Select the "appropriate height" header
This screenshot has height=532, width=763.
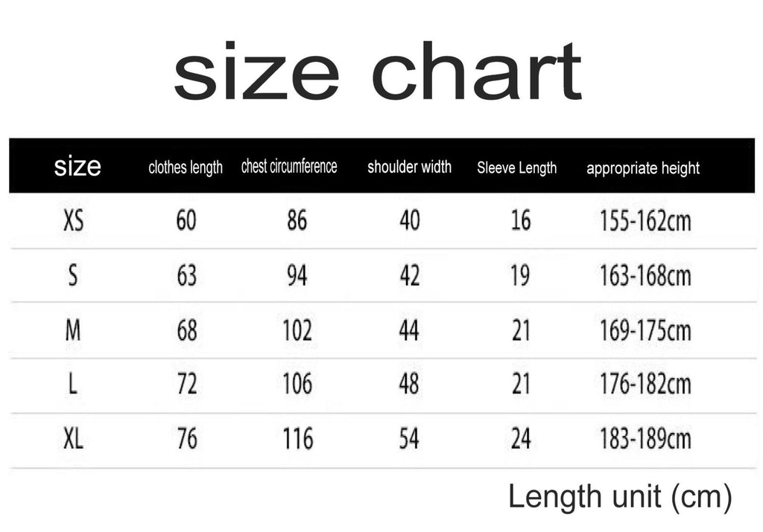coord(643,168)
